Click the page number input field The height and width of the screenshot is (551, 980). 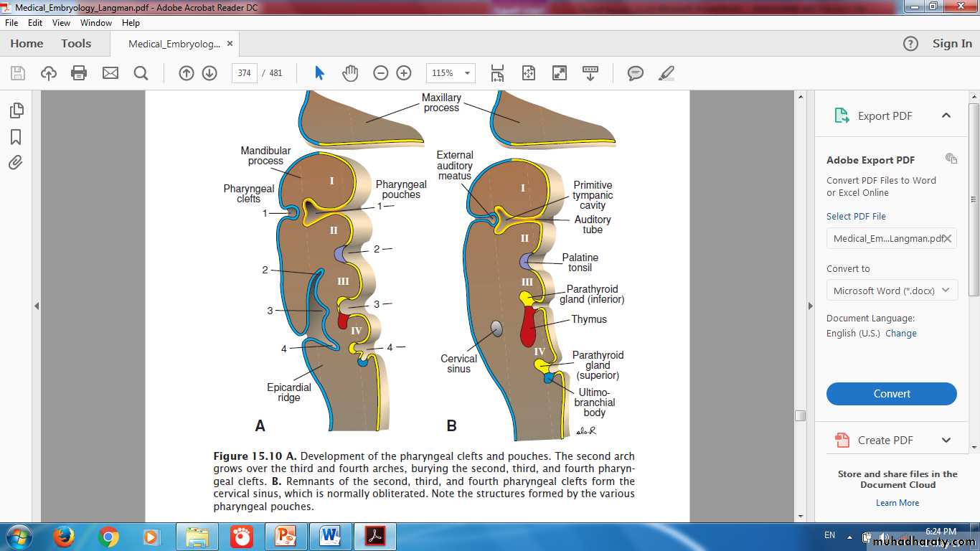pos(245,73)
